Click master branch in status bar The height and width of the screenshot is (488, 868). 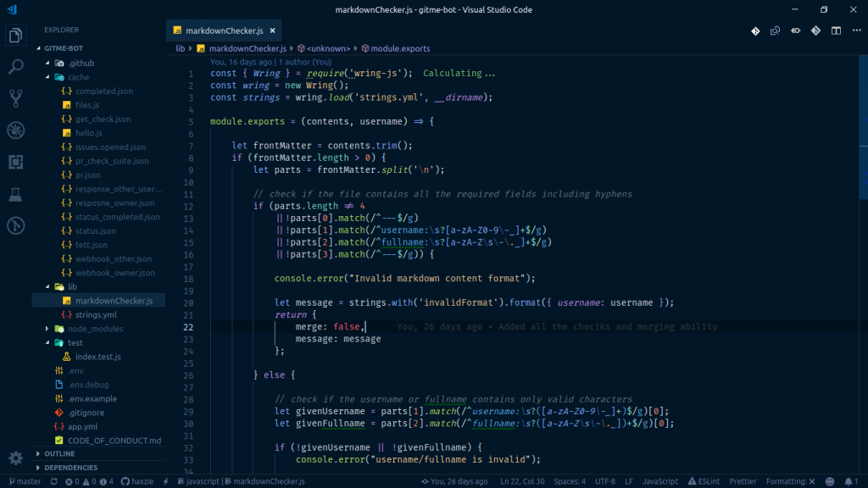coord(26,480)
